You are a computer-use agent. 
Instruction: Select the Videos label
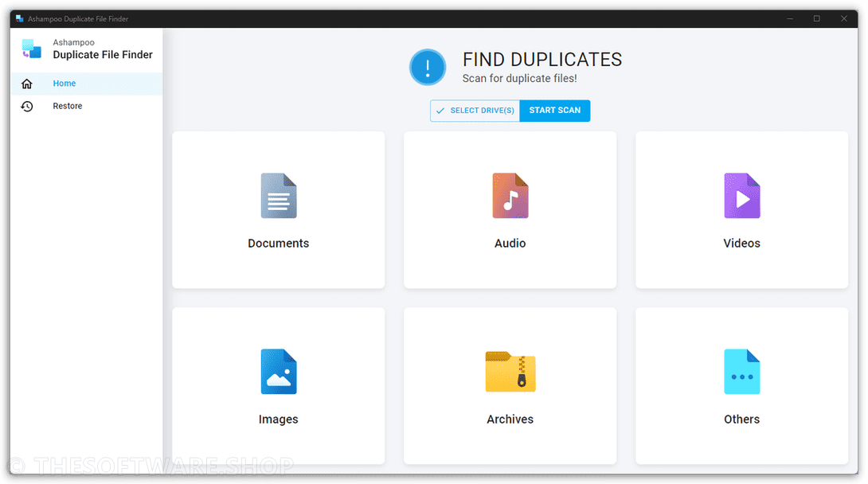click(x=742, y=244)
